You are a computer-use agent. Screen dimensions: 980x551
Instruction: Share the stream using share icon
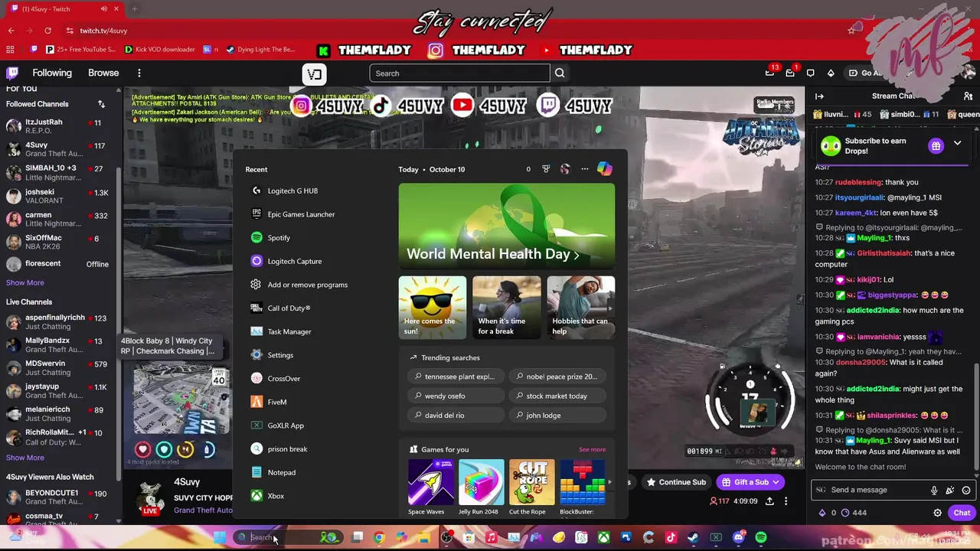pos(769,501)
